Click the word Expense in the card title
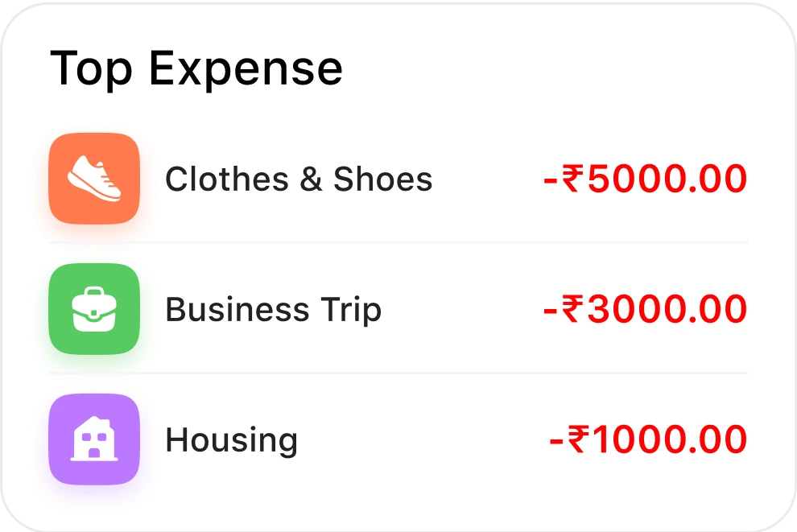 (246, 68)
